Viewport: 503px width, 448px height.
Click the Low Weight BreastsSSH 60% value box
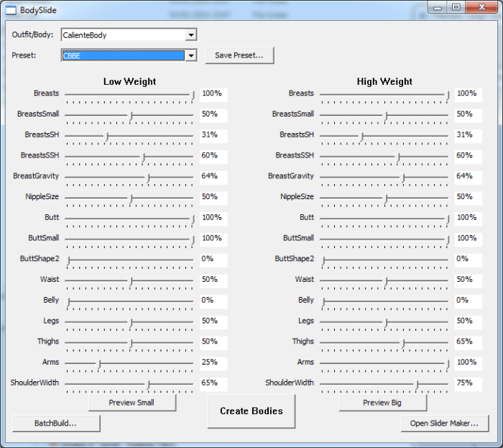click(x=213, y=157)
